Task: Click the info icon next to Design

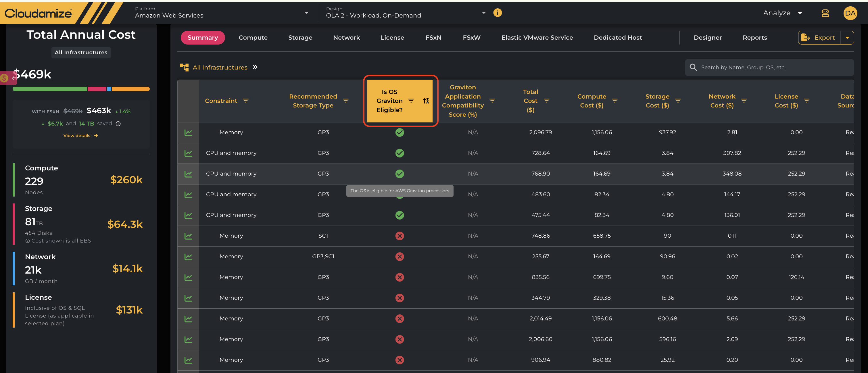Action: click(497, 13)
